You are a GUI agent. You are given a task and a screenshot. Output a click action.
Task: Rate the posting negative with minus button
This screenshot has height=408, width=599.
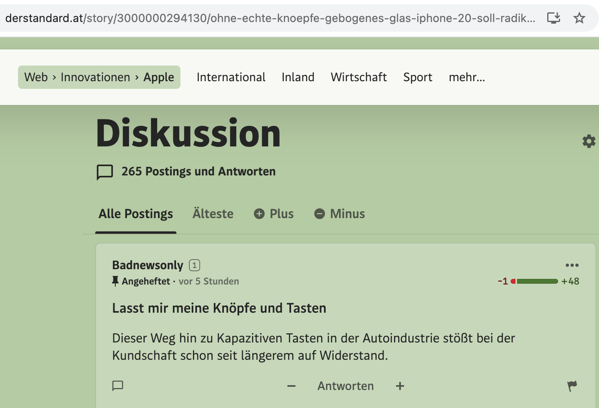tap(291, 386)
